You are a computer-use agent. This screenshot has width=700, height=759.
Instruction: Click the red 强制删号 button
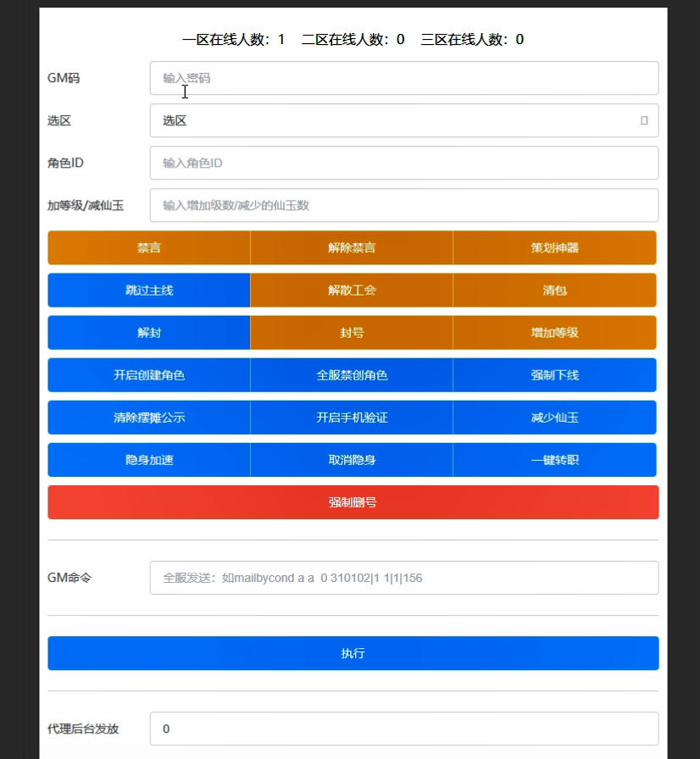353,502
